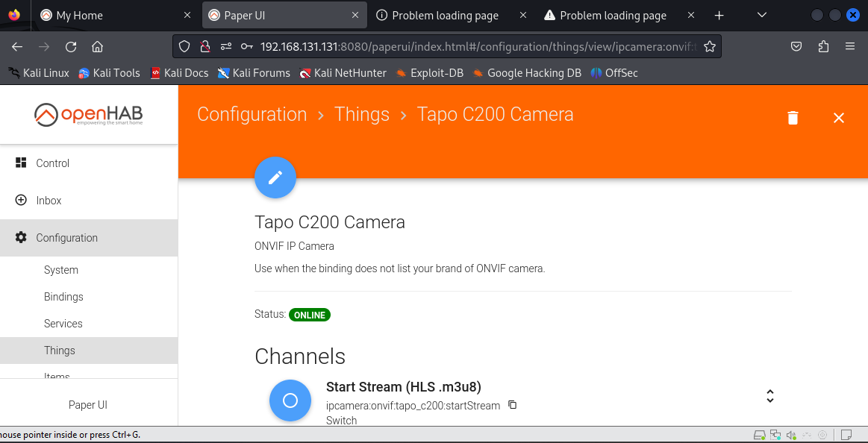Viewport: 868px width, 443px height.
Task: Open list of all tabs dropdown
Action: pos(762,15)
